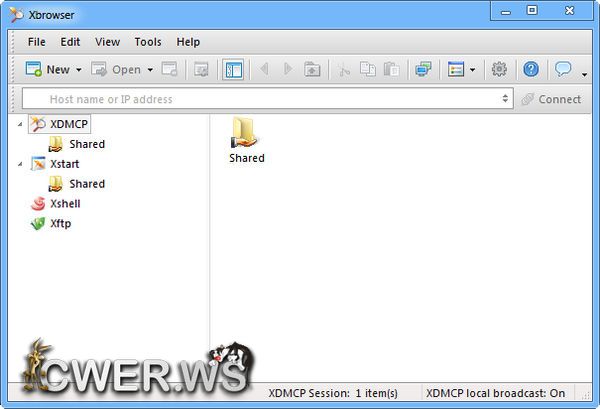Select the Xftp item in tree
This screenshot has width=600, height=409.
click(x=60, y=223)
